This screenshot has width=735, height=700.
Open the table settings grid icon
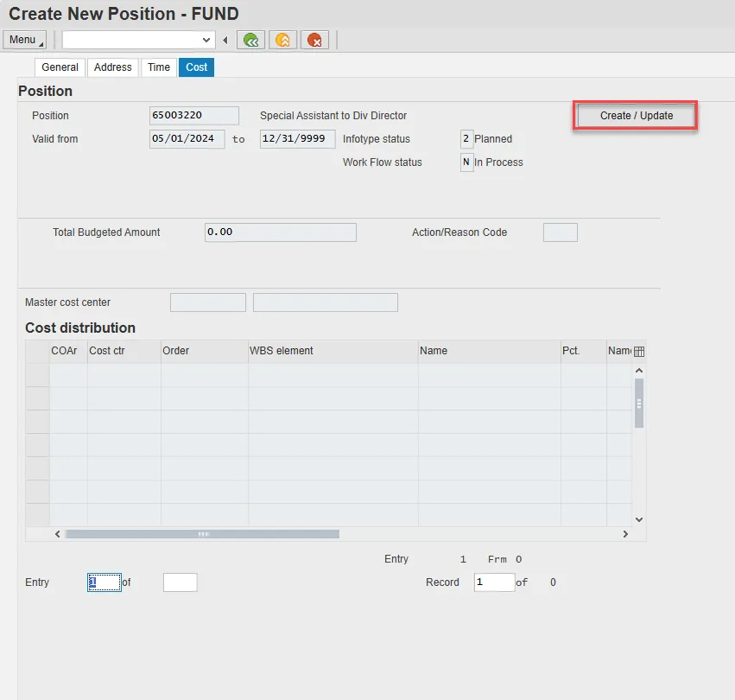[x=639, y=352]
